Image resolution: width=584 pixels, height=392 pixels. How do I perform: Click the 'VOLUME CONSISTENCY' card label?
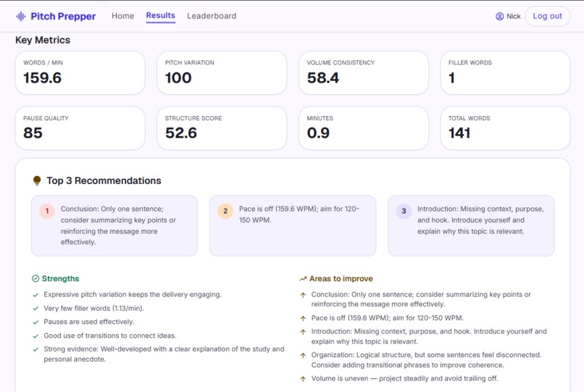coord(341,62)
